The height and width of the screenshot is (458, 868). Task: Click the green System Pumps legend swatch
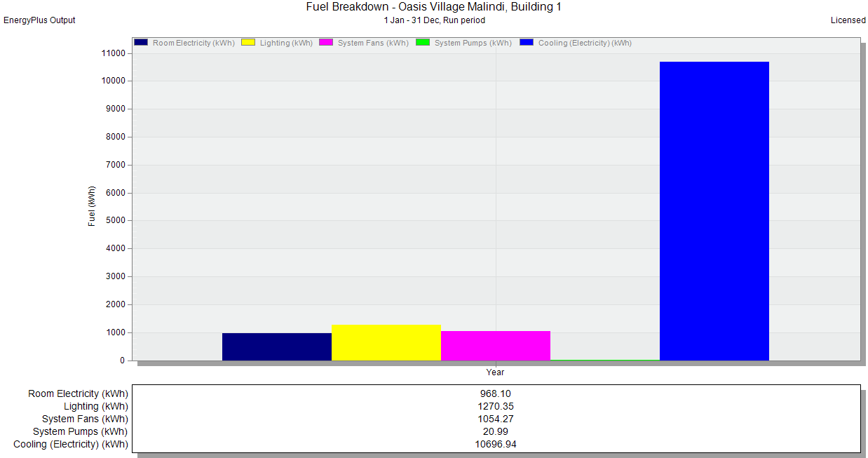(423, 43)
